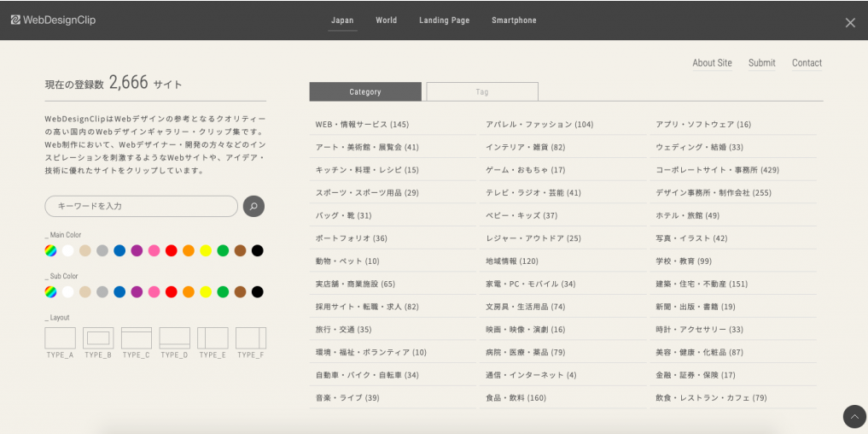Go to the Landing Page section
868x434 pixels.
coord(444,21)
